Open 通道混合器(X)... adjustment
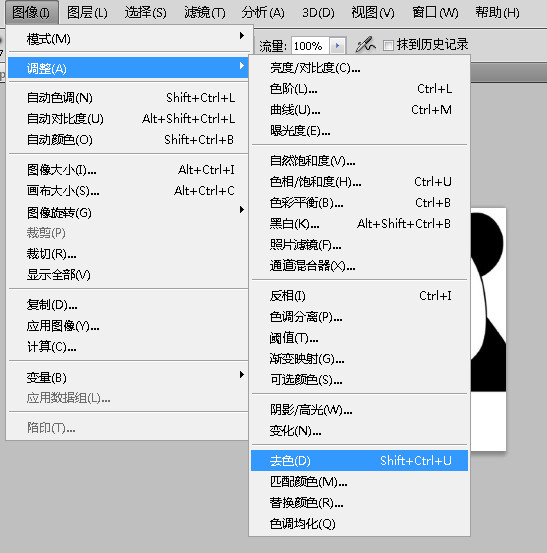The width and height of the screenshot is (547, 553). [x=359, y=266]
